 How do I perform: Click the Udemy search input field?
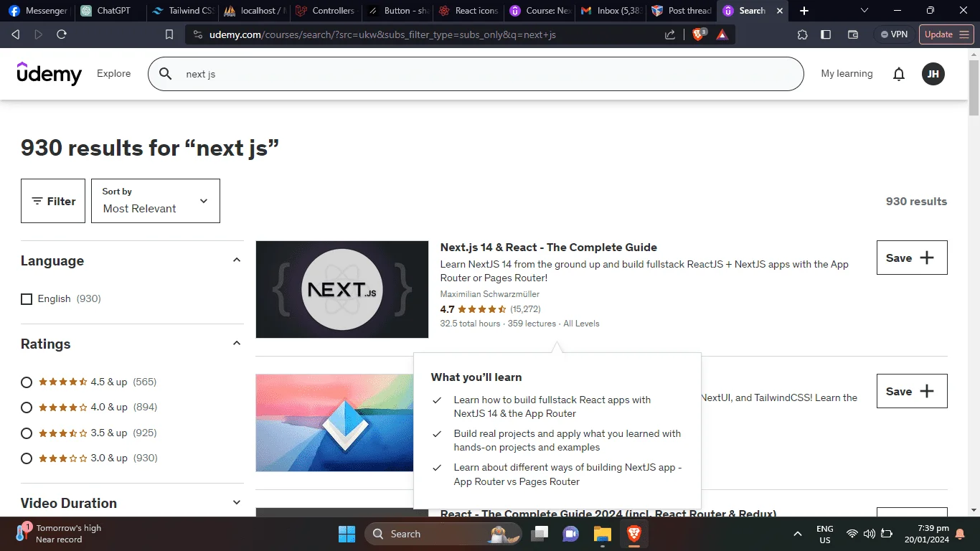pyautogui.click(x=476, y=74)
